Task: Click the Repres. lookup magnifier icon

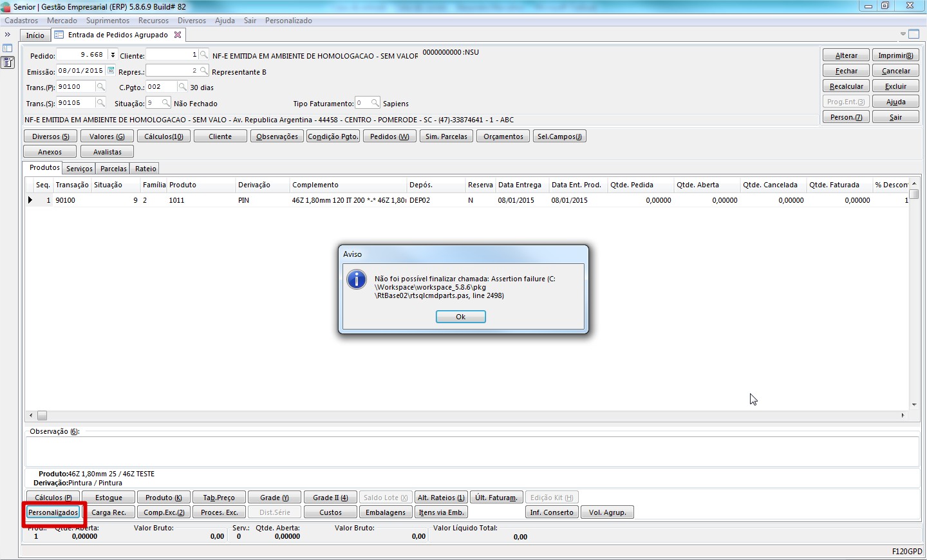Action: click(x=204, y=71)
